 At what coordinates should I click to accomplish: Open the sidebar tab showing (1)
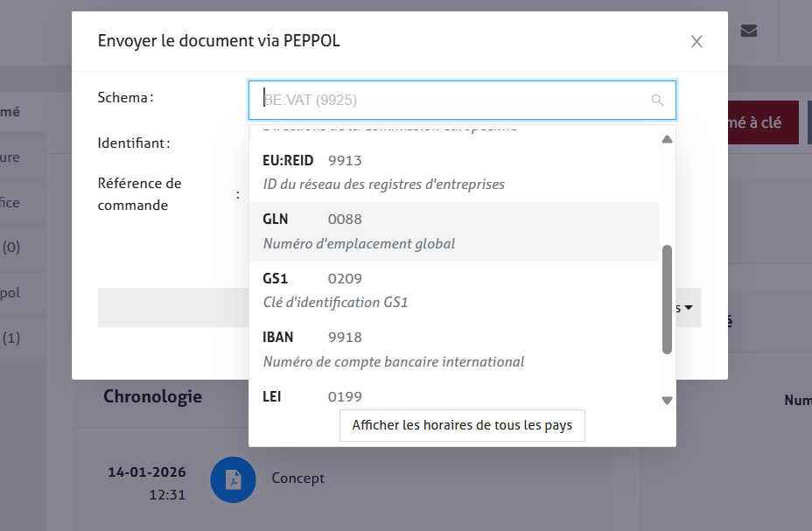coord(12,338)
